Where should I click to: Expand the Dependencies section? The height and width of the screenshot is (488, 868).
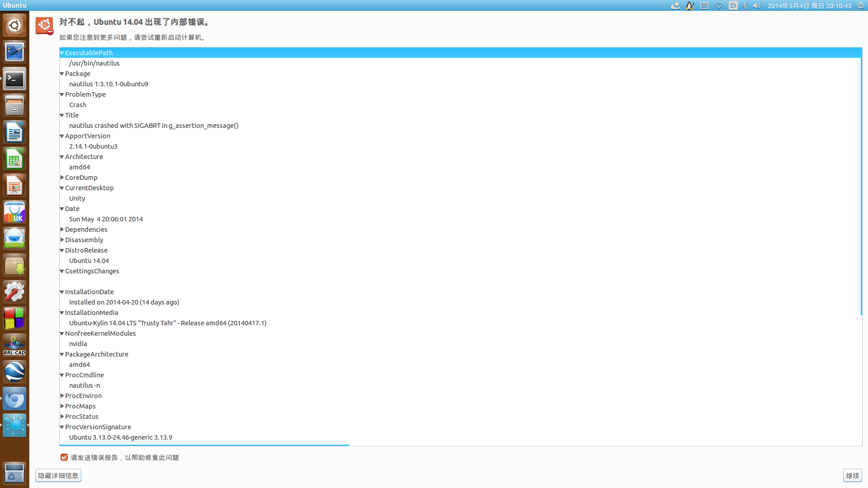click(62, 230)
